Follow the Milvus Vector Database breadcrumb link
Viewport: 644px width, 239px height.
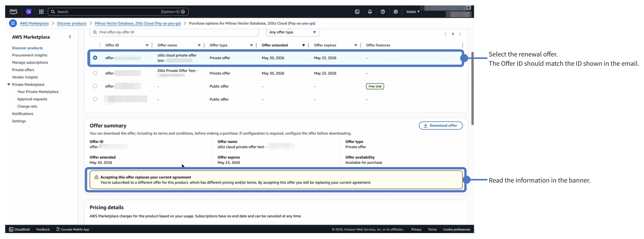138,23
